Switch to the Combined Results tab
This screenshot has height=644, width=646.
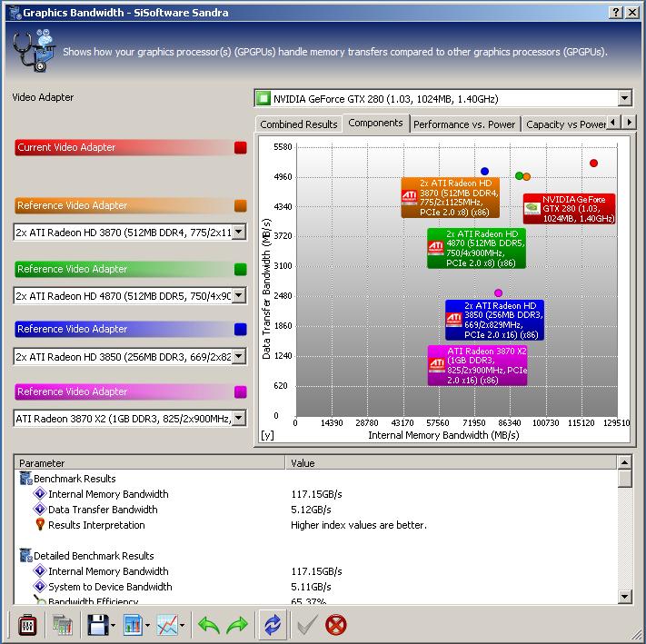[299, 124]
